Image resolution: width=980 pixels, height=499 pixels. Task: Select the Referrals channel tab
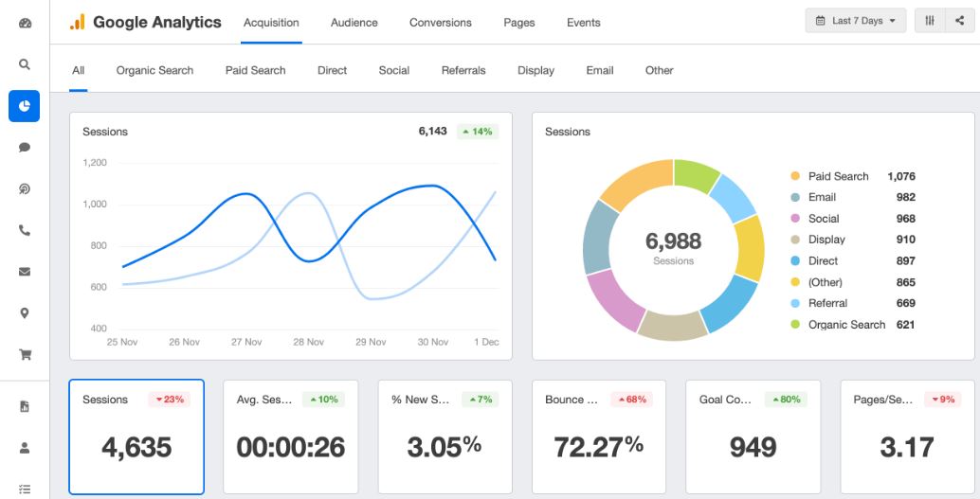tap(463, 71)
